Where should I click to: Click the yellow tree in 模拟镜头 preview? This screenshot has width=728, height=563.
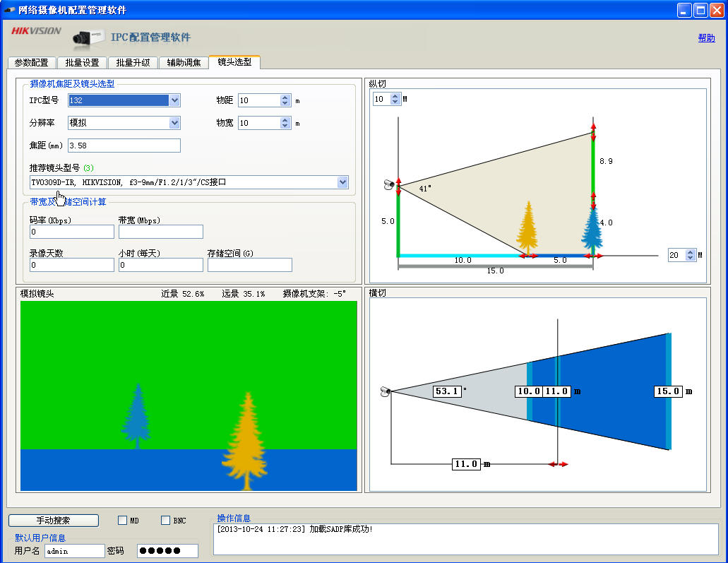coord(246,441)
